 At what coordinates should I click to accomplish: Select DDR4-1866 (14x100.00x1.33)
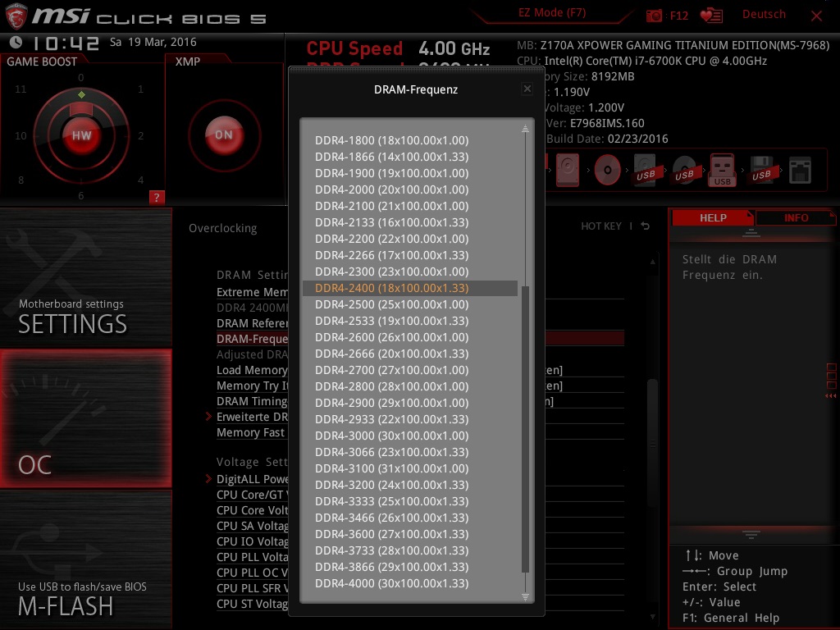point(410,157)
